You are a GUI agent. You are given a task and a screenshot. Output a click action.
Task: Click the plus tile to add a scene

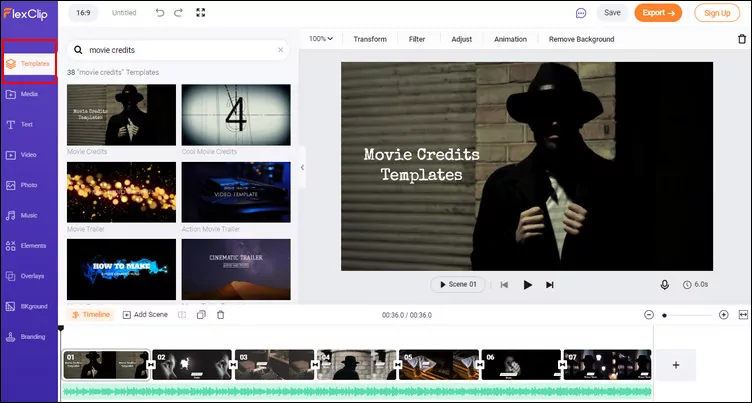[676, 365]
